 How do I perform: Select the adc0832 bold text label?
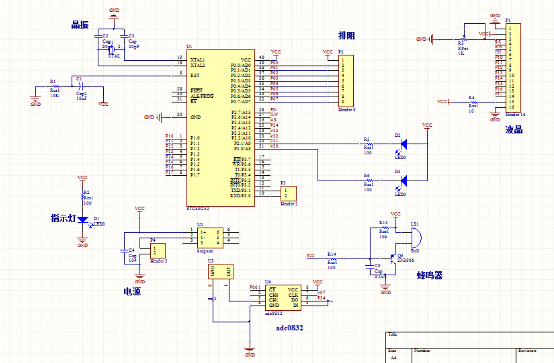pos(289,328)
